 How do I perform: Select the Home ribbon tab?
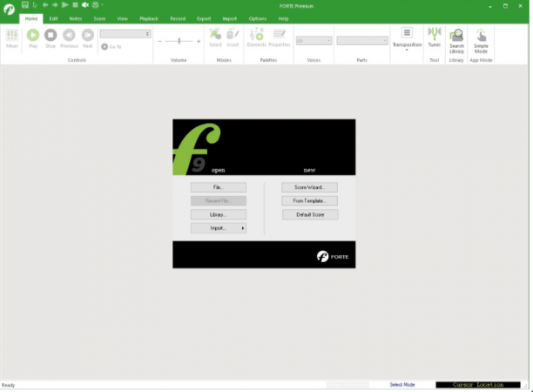(31, 18)
